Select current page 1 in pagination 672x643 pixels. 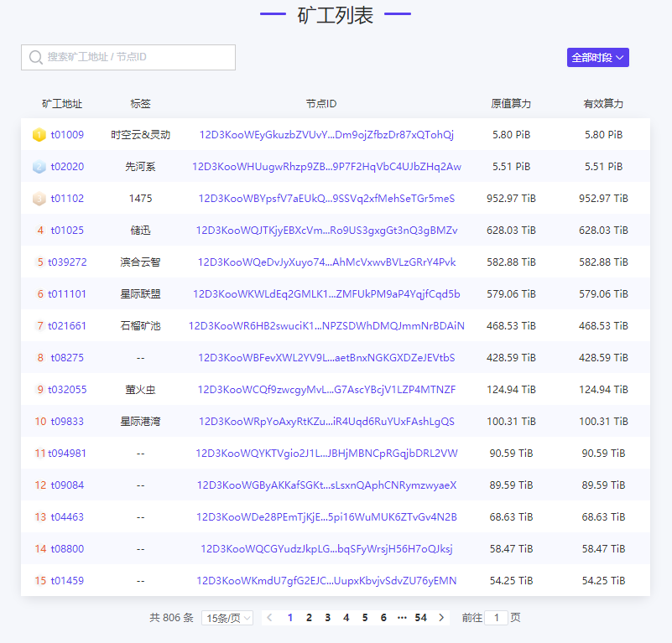point(290,617)
